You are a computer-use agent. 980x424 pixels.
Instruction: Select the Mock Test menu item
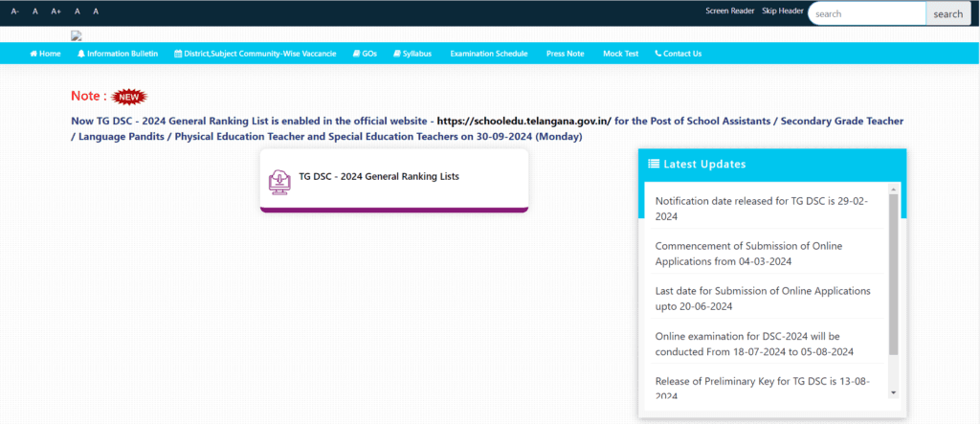tap(620, 54)
